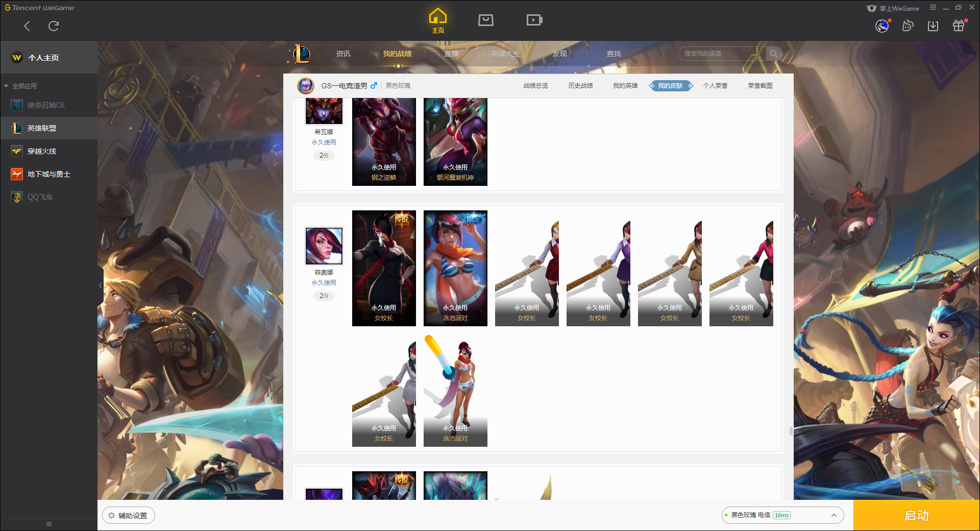Open the 我的战绩 tab
980x531 pixels.
tap(397, 54)
